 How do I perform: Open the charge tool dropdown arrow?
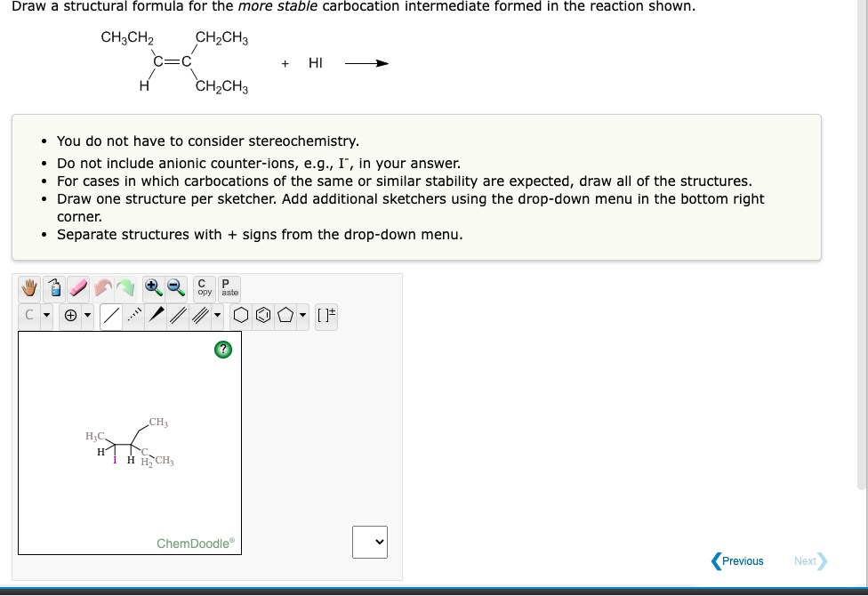87,315
